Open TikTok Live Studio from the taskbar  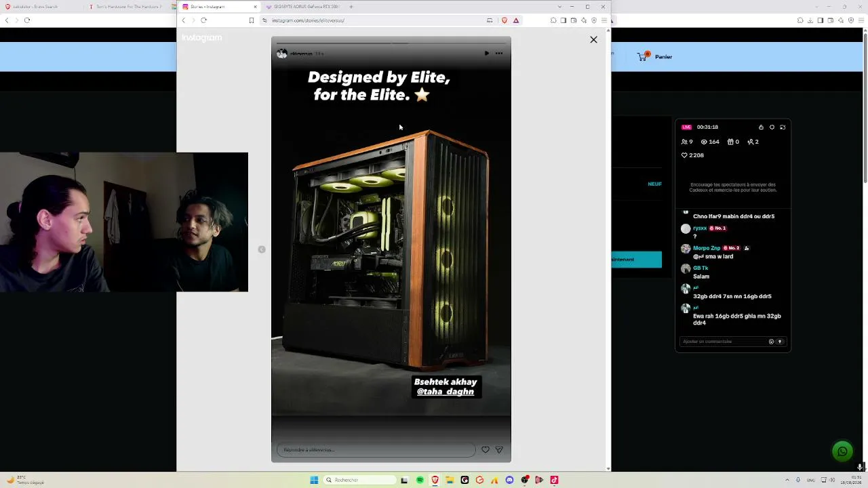click(554, 480)
